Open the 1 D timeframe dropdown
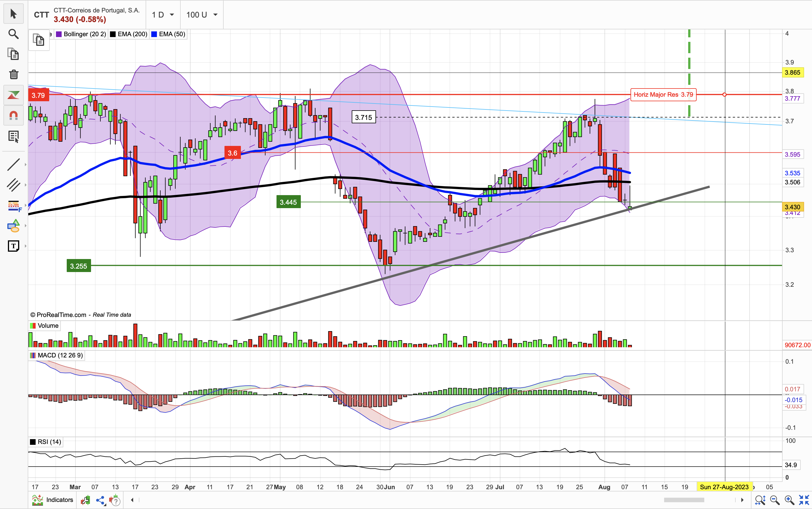The height and width of the screenshot is (509, 812). tap(163, 15)
